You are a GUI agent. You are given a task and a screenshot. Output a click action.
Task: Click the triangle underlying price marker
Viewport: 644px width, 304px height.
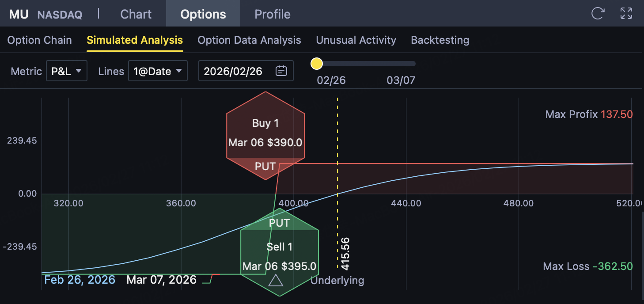(276, 280)
